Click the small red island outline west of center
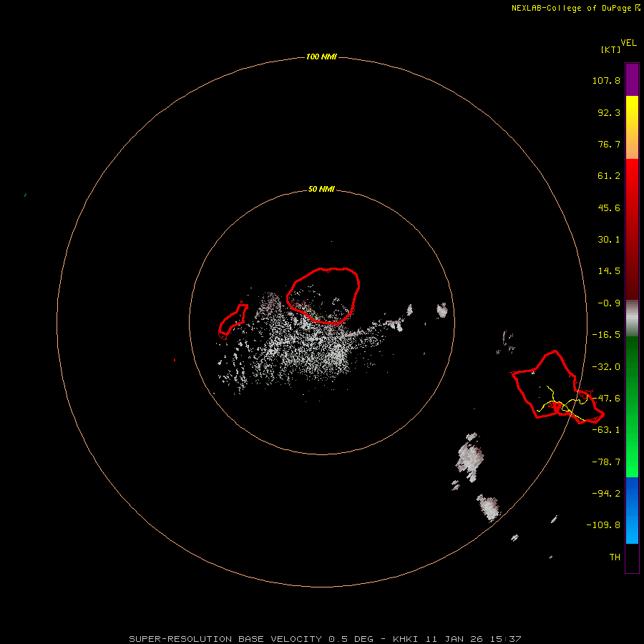This screenshot has height=644, width=644. tap(233, 321)
